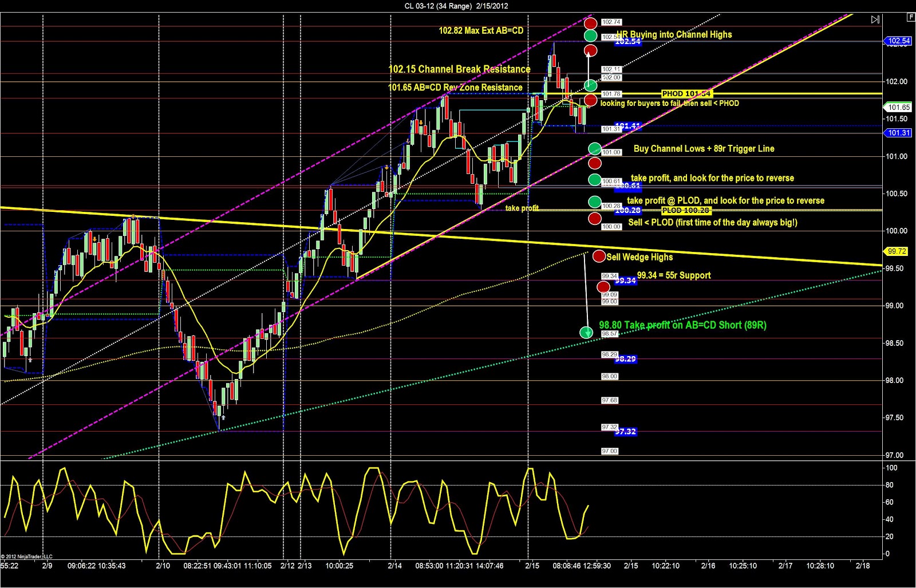
Task: Select the green circle marker beside HR Buying annotation
Action: pos(591,36)
